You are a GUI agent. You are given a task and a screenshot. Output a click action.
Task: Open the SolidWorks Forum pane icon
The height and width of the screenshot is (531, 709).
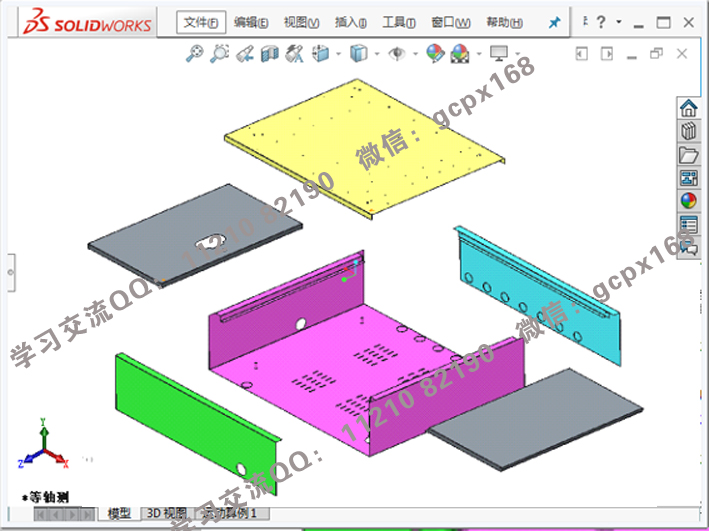click(688, 247)
